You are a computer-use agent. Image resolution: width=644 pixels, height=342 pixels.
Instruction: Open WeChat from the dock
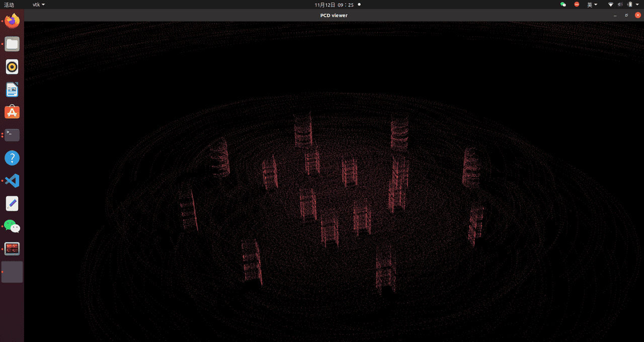point(12,226)
